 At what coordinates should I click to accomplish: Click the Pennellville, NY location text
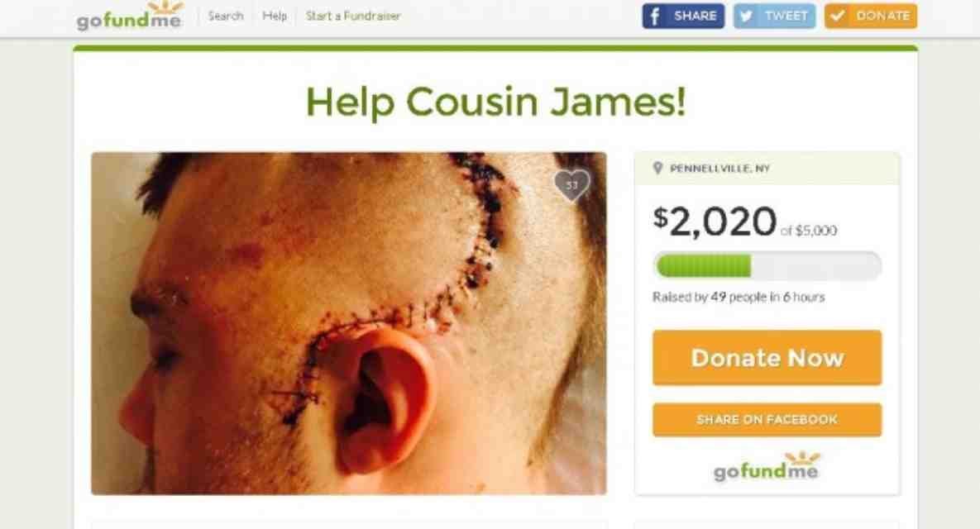point(719,169)
